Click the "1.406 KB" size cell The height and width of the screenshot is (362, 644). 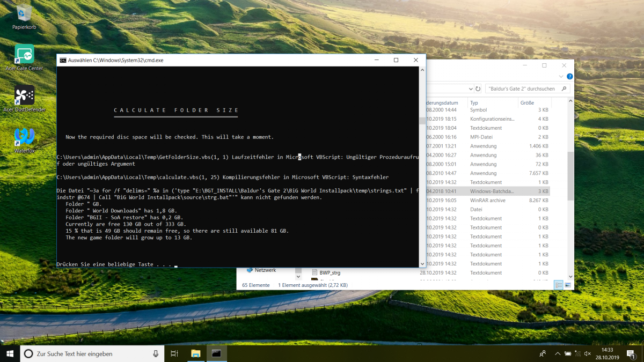tap(539, 146)
